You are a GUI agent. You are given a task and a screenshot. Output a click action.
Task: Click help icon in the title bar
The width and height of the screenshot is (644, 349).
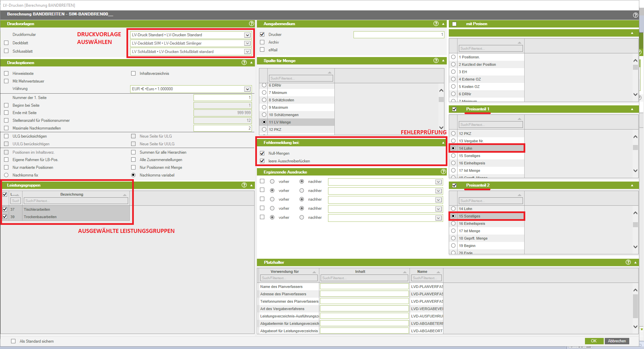[x=635, y=15]
